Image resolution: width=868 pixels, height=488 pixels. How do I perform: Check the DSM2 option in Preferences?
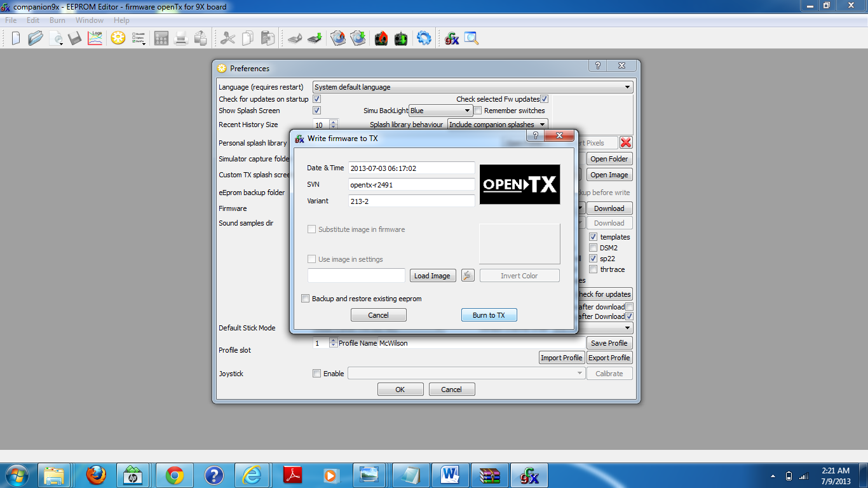click(593, 248)
